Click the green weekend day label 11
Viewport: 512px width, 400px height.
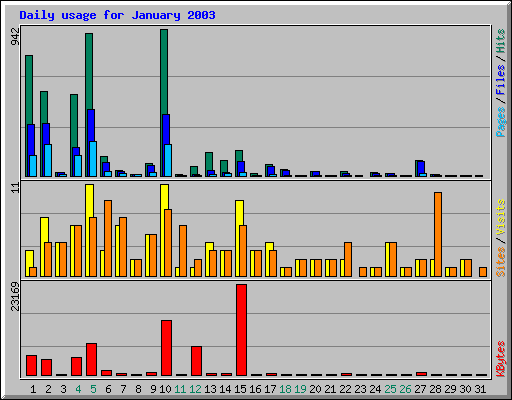[x=180, y=389]
